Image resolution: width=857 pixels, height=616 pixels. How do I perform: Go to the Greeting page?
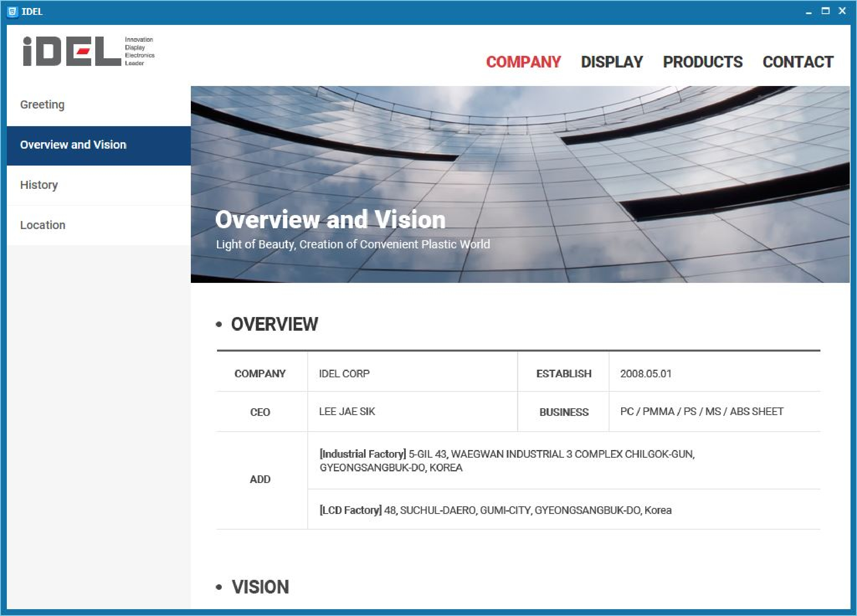click(x=99, y=104)
